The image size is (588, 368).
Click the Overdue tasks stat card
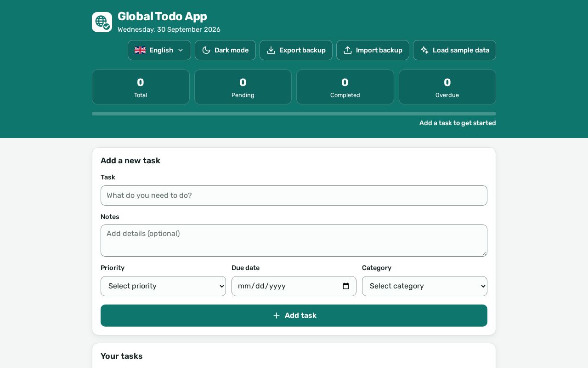(447, 87)
